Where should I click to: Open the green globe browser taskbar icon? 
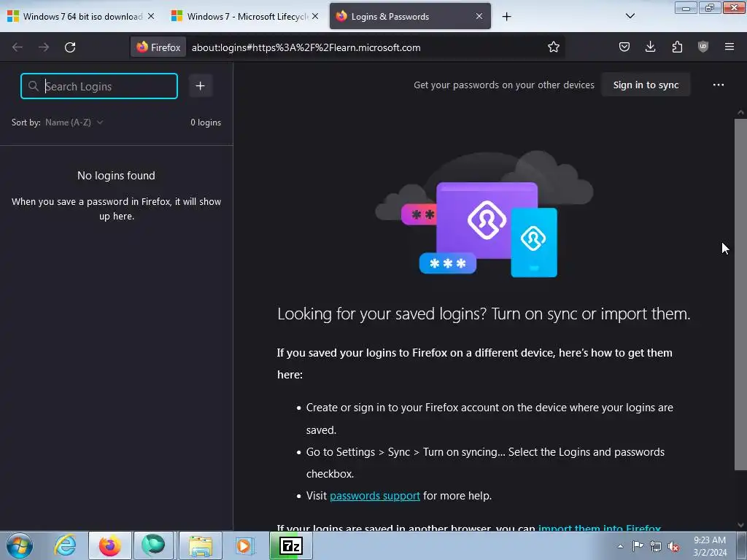(x=153, y=545)
